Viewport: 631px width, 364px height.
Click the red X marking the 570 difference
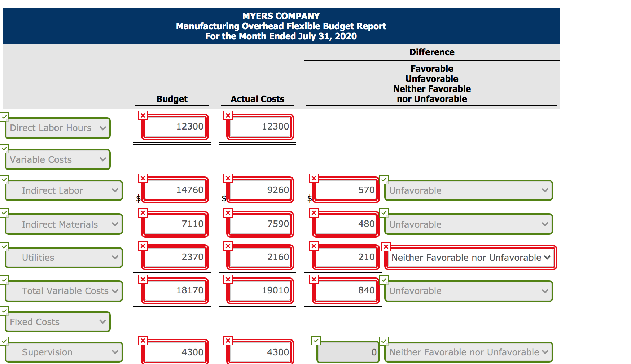(x=314, y=178)
